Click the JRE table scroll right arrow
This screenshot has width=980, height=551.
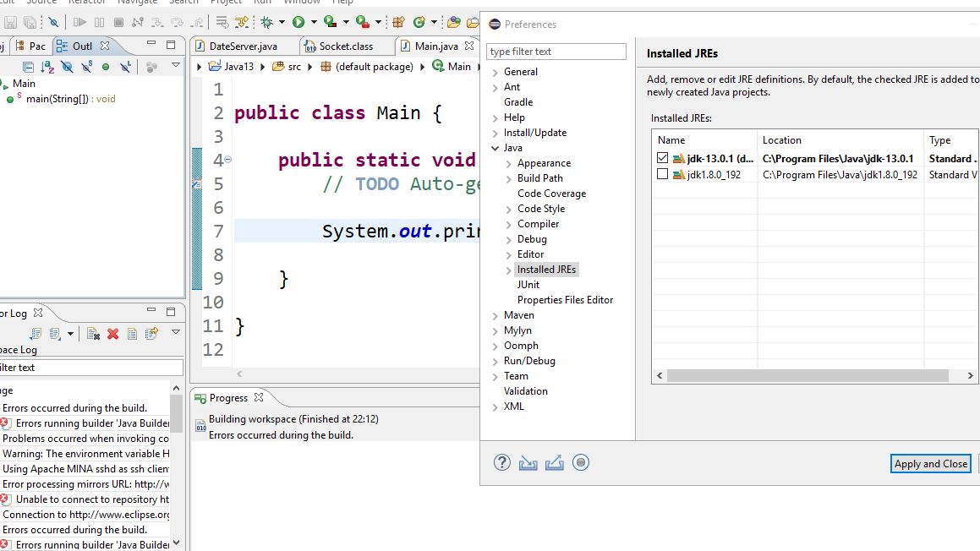pyautogui.click(x=970, y=375)
